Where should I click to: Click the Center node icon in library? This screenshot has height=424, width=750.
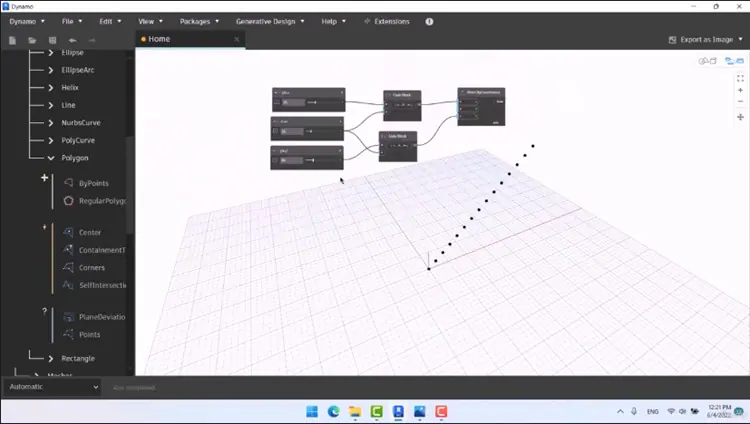[x=68, y=232]
